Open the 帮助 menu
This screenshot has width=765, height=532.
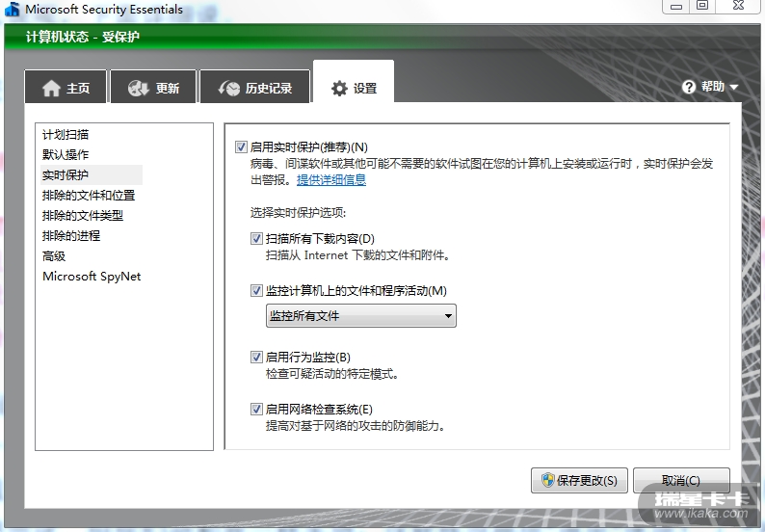(x=710, y=87)
